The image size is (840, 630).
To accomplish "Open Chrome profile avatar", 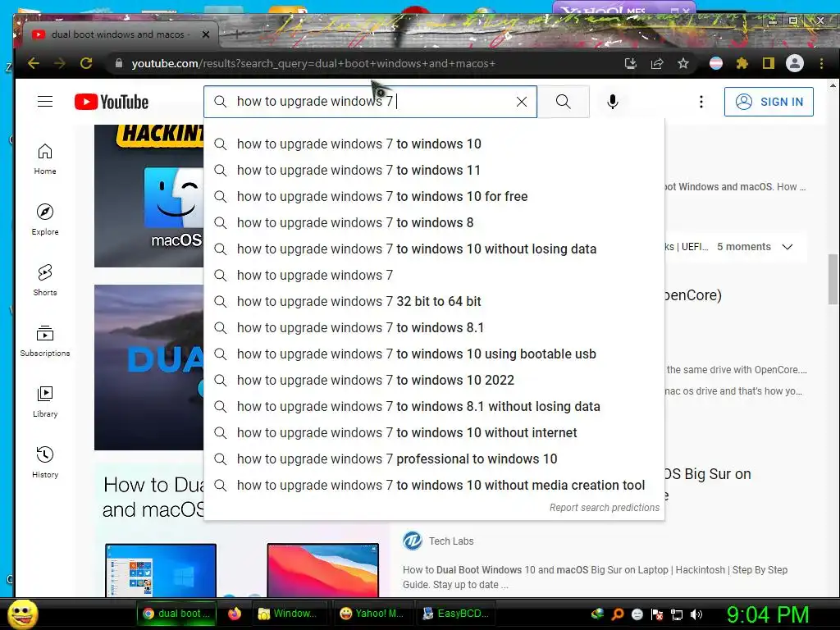I will click(794, 63).
